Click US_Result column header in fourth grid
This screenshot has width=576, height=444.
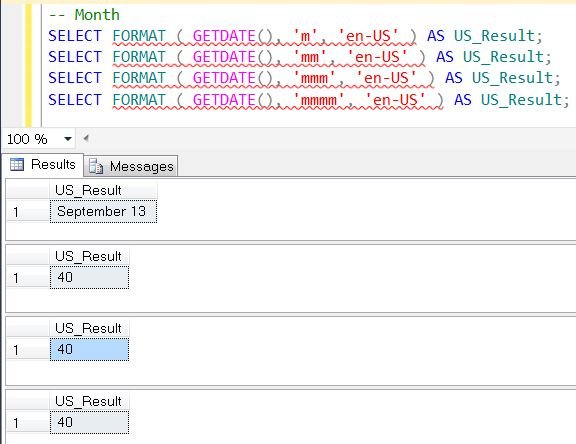tap(90, 401)
